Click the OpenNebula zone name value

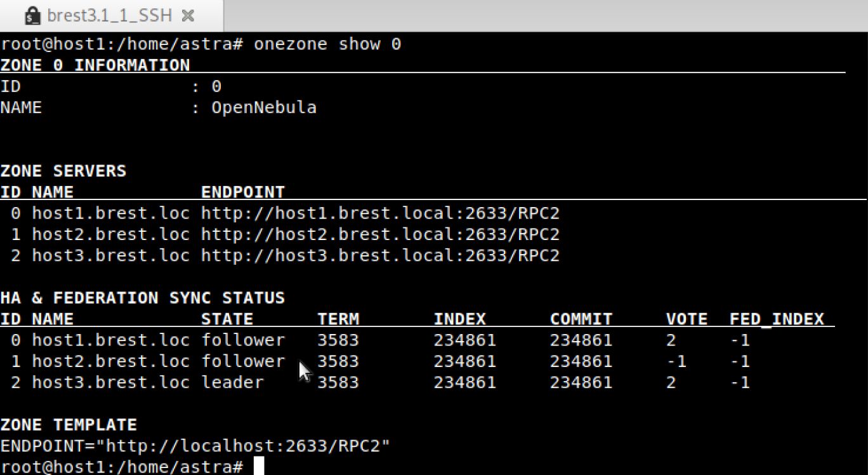point(263,107)
